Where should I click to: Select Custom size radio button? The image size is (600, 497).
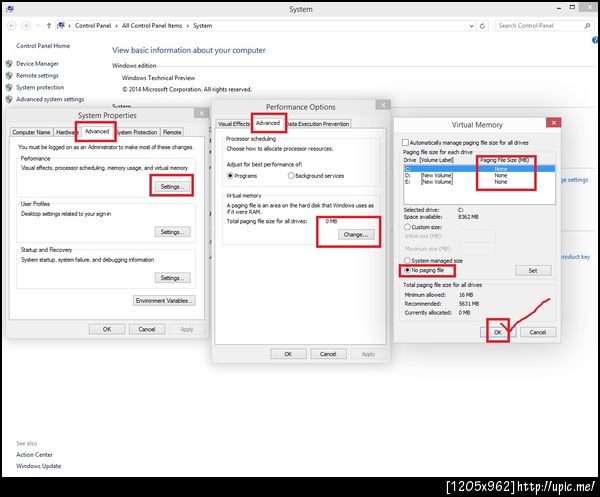coord(408,227)
